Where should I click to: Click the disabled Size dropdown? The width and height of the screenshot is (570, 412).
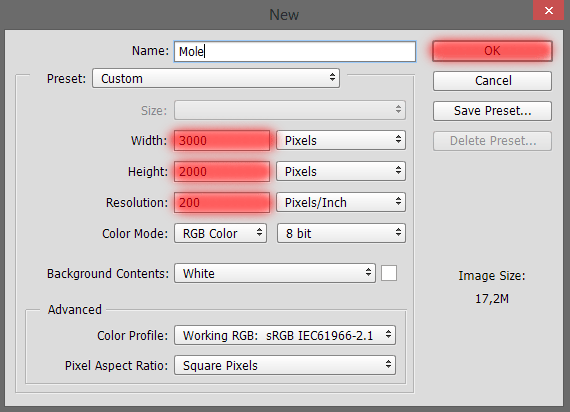point(290,110)
